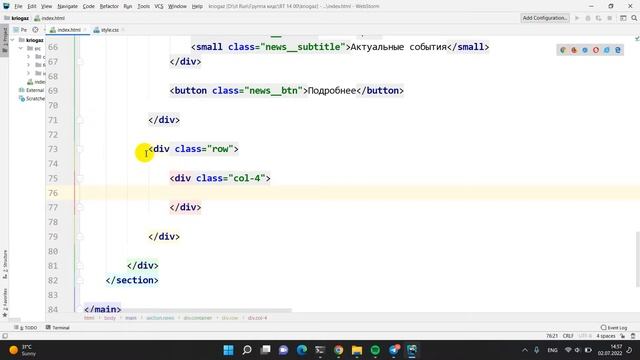640x360 pixels.
Task: Open in Firefox browser preview icon
Action: pos(574,50)
